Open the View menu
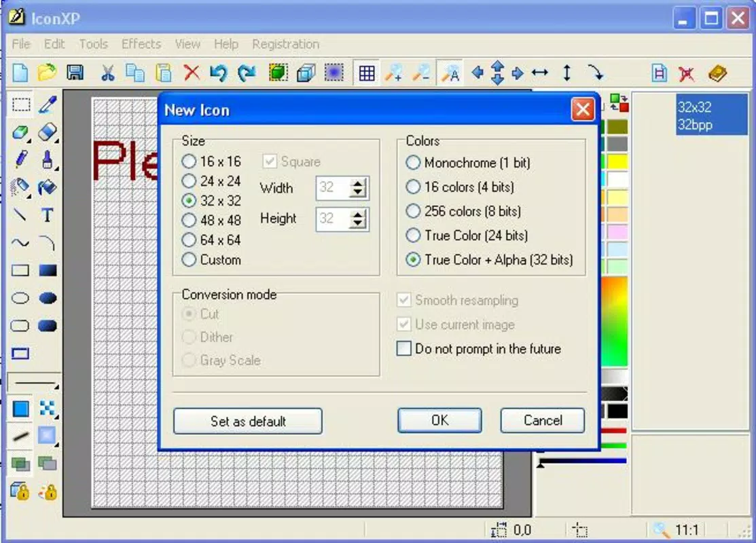The image size is (756, 543). (x=187, y=44)
